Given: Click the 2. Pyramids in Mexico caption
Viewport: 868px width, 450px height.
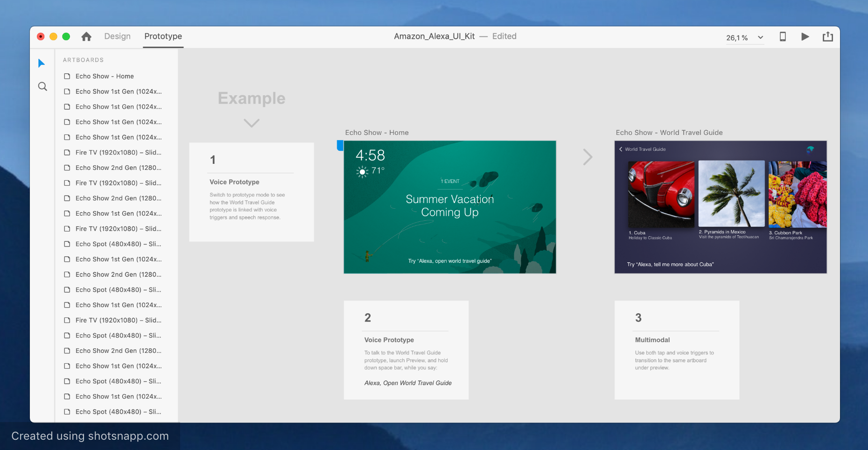Looking at the screenshot, I should [x=722, y=232].
